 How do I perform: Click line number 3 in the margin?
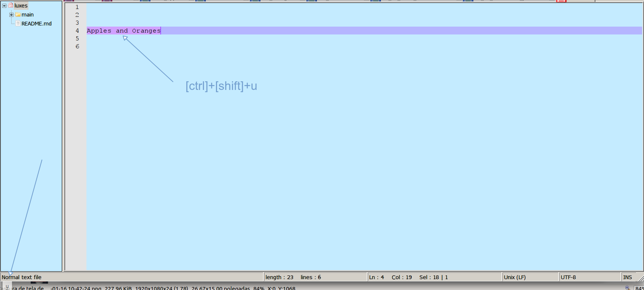point(77,23)
